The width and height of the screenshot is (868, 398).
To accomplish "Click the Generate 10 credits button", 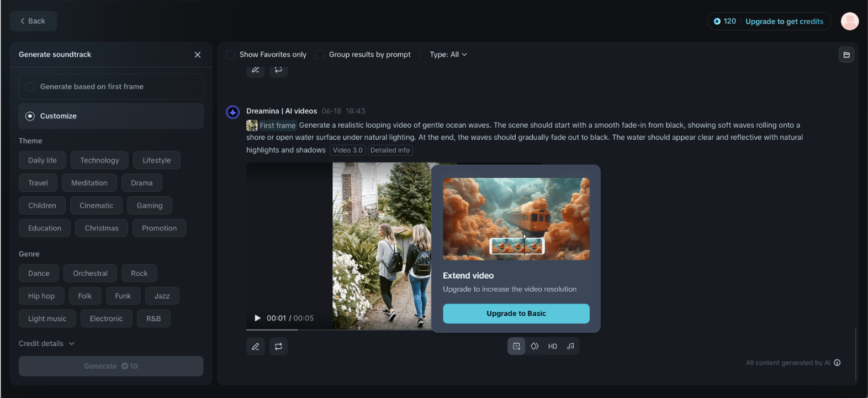I will pyautogui.click(x=111, y=366).
